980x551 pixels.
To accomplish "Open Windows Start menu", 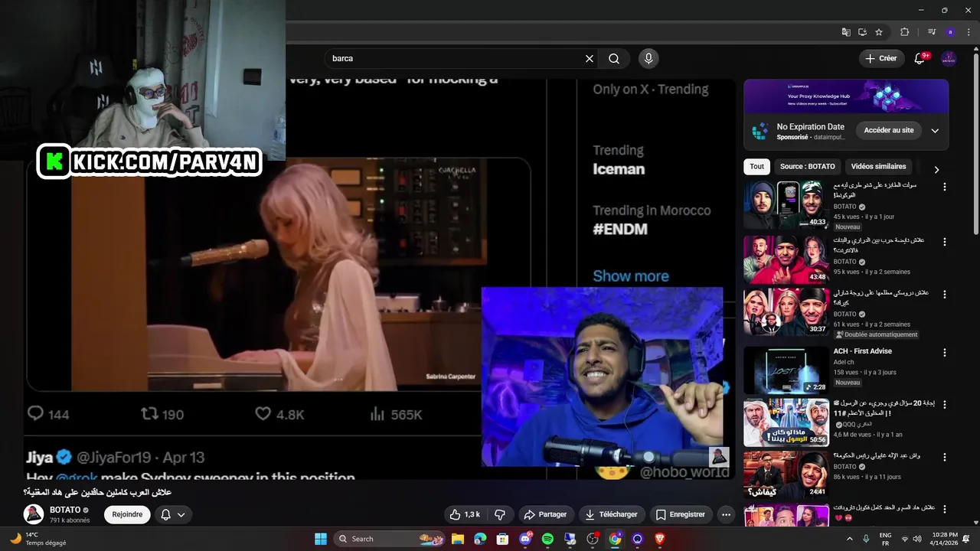I will 320,539.
